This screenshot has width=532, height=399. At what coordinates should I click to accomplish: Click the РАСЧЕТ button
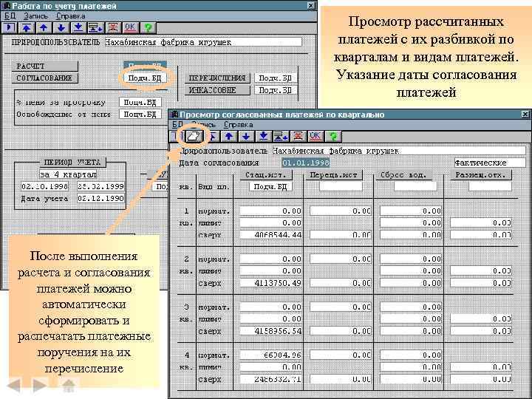[x=45, y=66]
